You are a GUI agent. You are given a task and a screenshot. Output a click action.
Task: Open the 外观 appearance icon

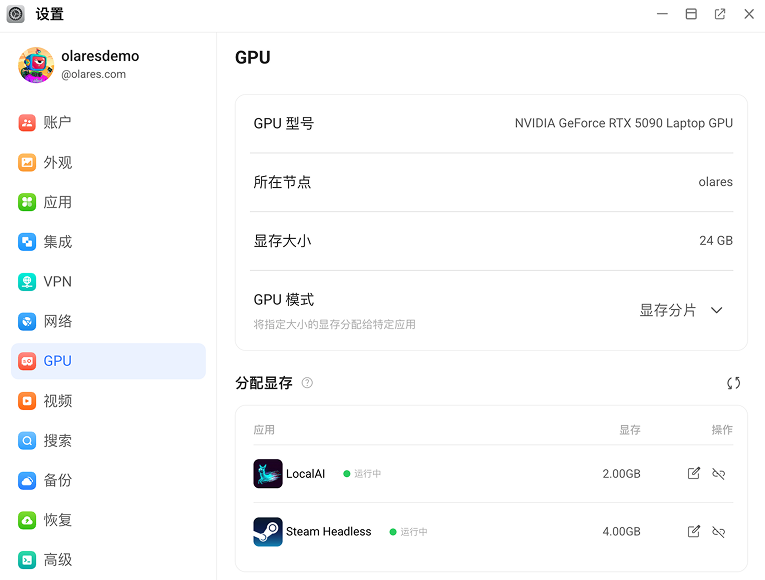pos(27,162)
